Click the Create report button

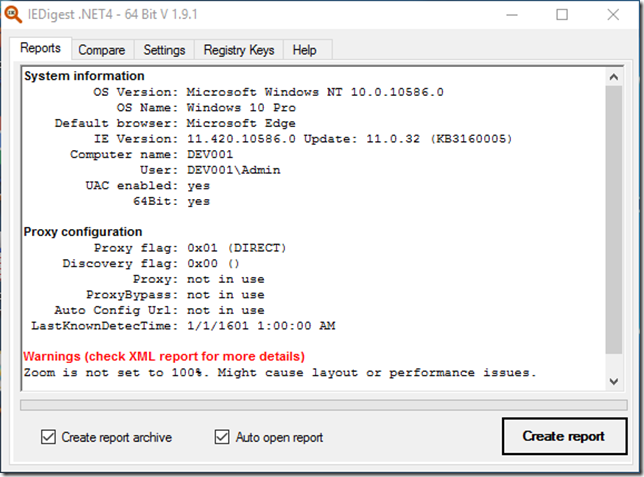(564, 436)
